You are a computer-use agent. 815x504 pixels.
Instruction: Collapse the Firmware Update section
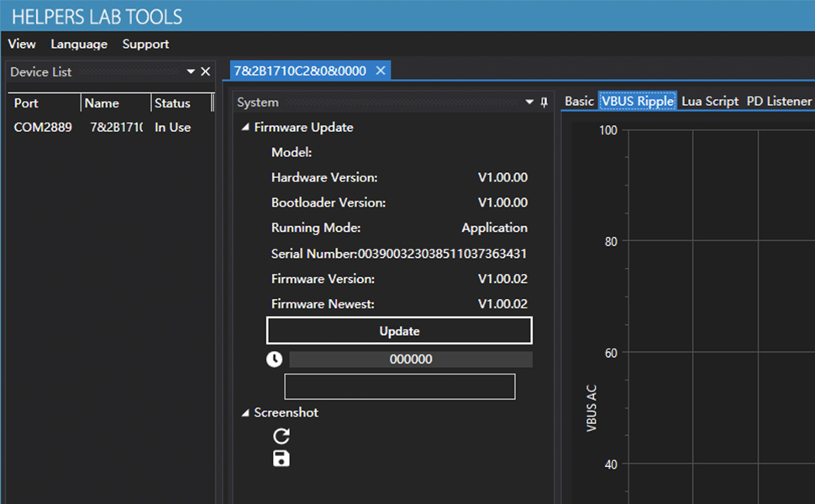click(245, 128)
